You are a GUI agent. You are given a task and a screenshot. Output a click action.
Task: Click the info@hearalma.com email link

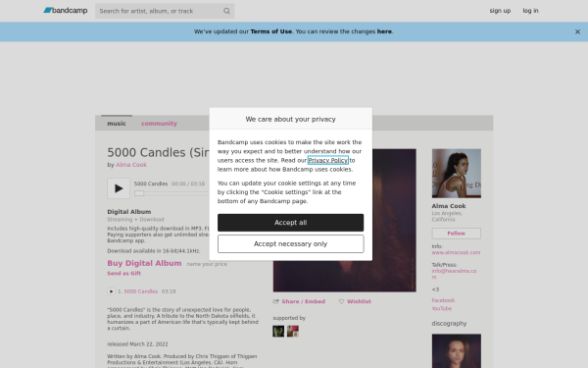(454, 274)
